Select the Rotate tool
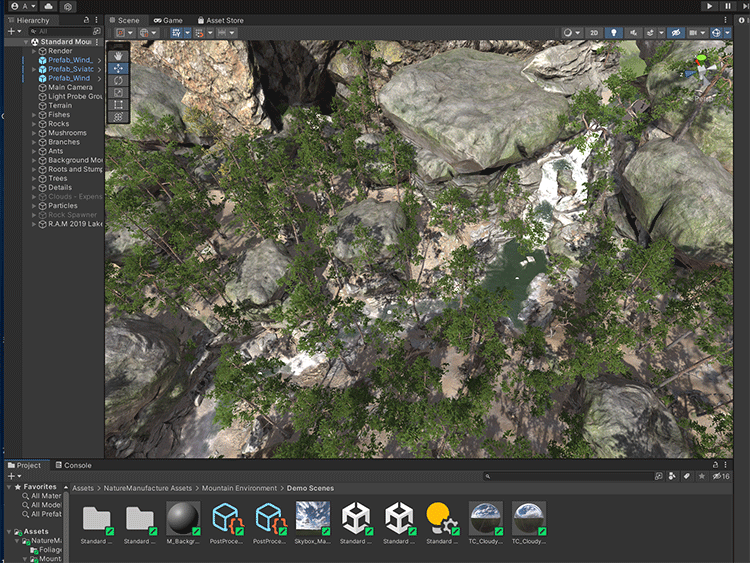The image size is (750, 566). point(119,81)
